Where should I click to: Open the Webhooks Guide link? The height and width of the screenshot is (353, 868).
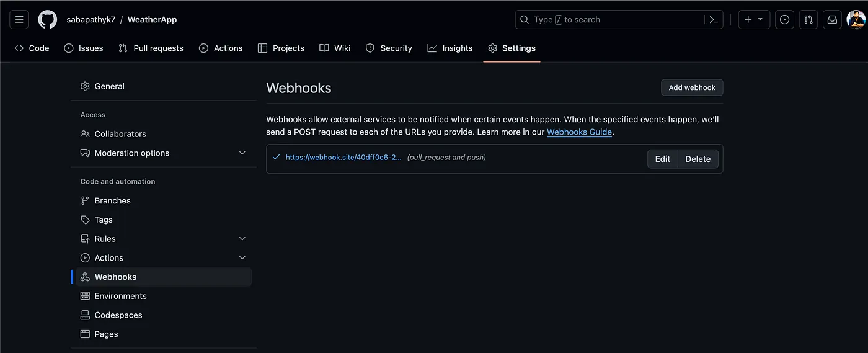(579, 132)
